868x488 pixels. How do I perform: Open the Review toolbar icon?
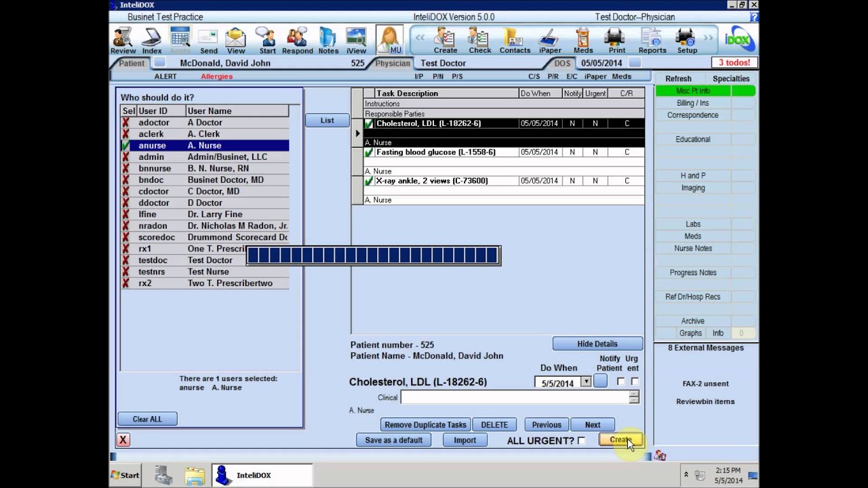point(123,41)
